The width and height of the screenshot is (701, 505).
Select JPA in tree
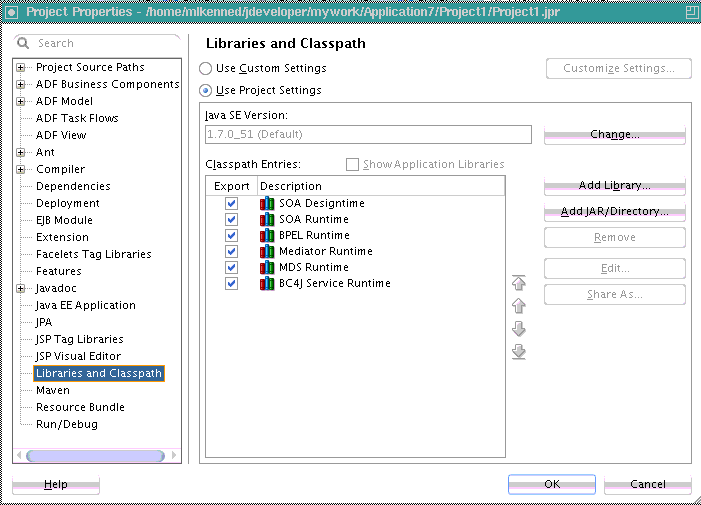(x=44, y=322)
